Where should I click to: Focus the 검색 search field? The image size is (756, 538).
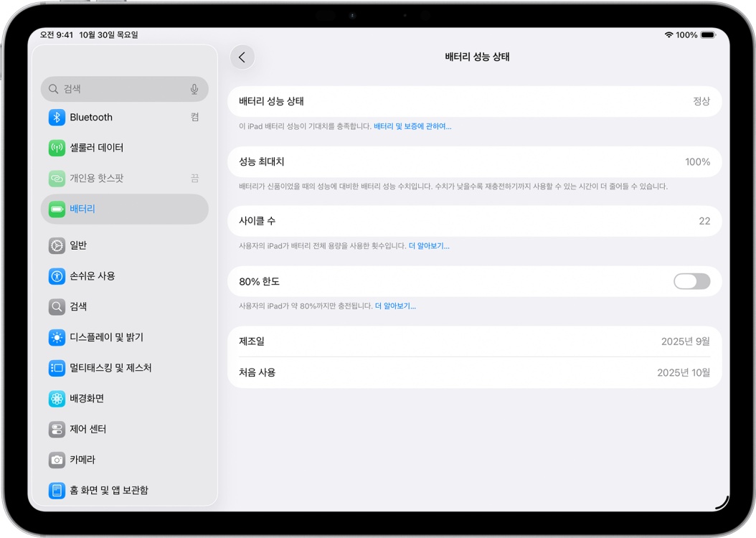(124, 89)
